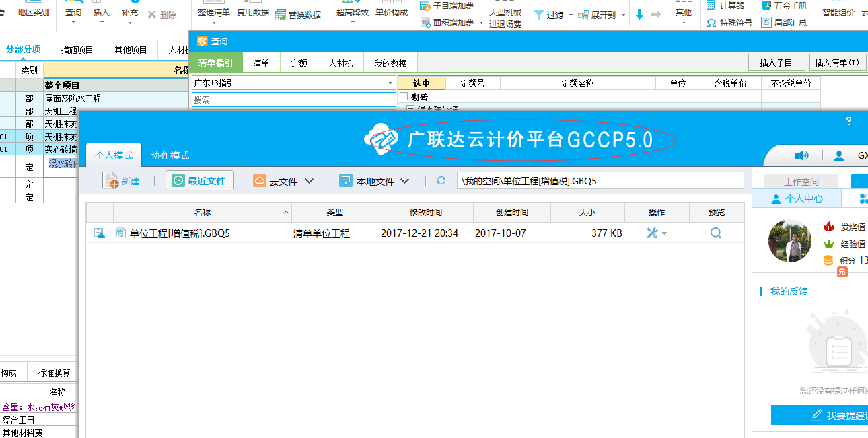The image size is (868, 438).
Task: Switch to 个人模式 tab
Action: click(114, 155)
